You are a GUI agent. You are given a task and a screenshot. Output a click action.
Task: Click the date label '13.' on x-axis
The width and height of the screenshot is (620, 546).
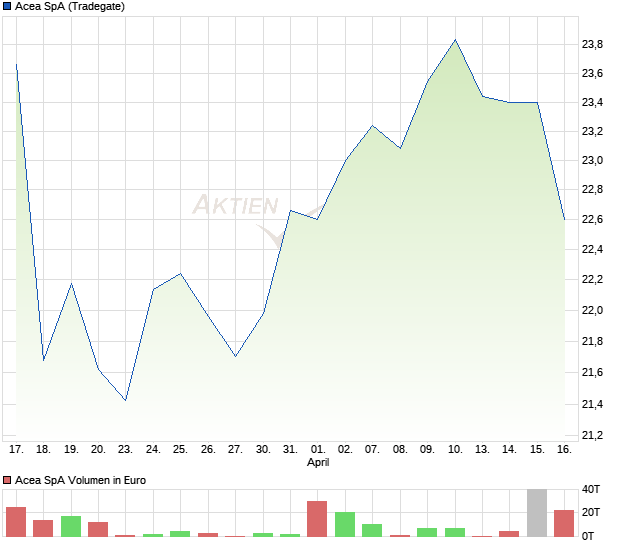click(x=482, y=450)
